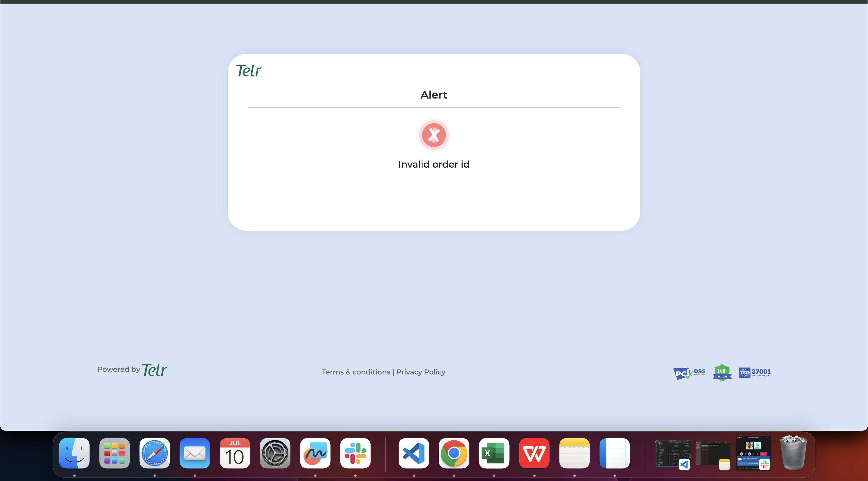
Task: Open Finder from the dock
Action: point(74,453)
